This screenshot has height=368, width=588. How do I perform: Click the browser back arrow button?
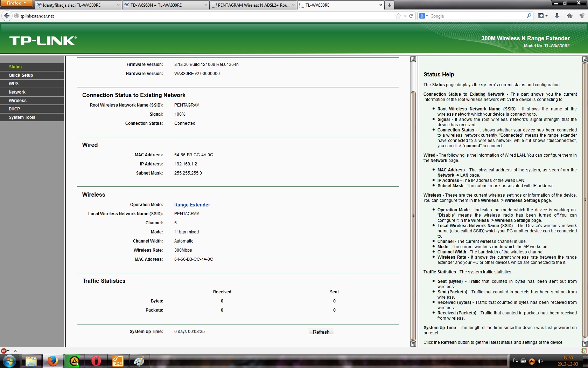click(7, 16)
